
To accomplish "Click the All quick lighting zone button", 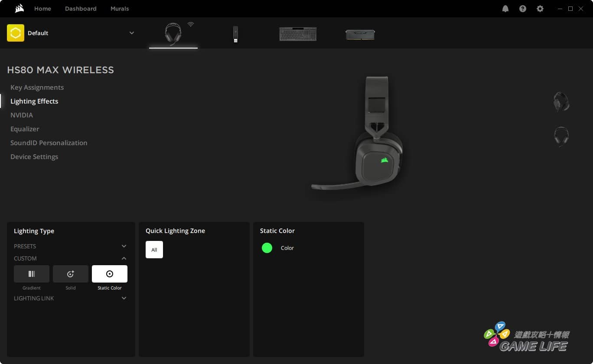I will point(154,250).
